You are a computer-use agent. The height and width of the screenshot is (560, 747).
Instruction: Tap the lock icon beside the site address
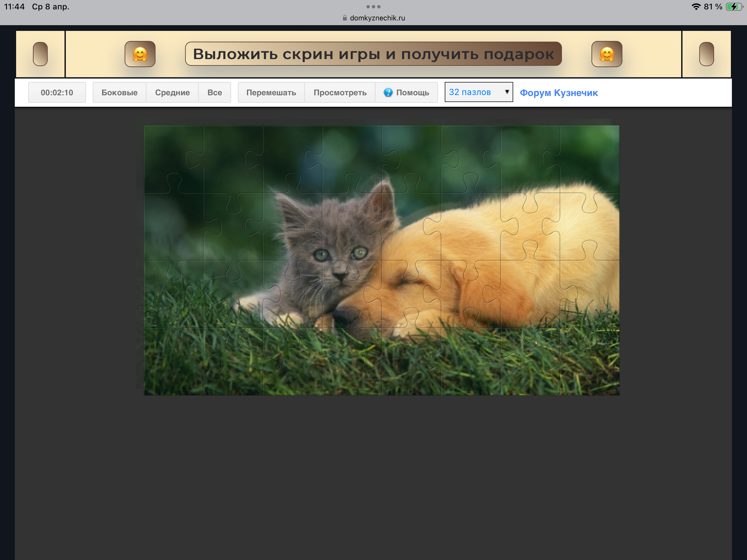coord(345,18)
